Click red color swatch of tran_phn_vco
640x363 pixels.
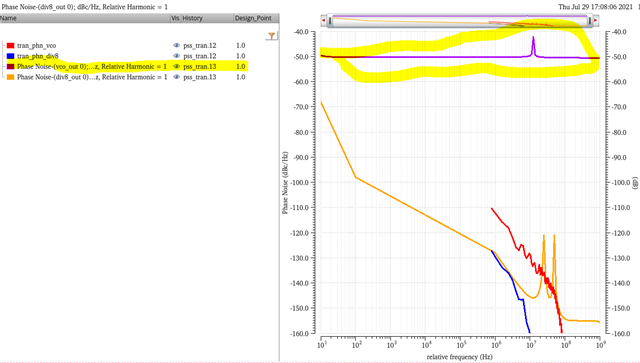tap(11, 45)
